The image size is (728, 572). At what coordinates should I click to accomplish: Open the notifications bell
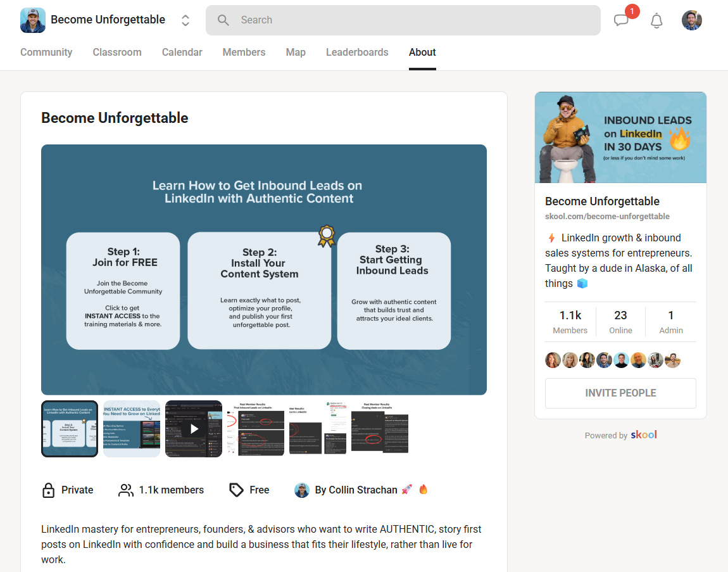(656, 20)
